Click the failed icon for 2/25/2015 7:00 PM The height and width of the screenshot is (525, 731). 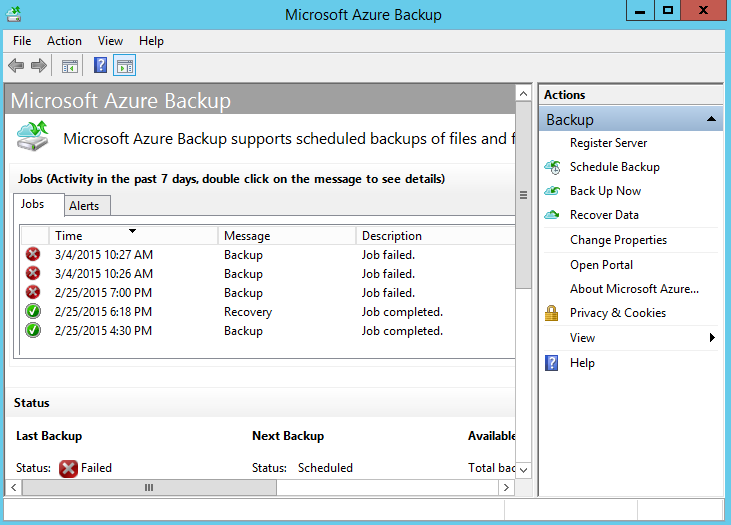click(x=33, y=292)
